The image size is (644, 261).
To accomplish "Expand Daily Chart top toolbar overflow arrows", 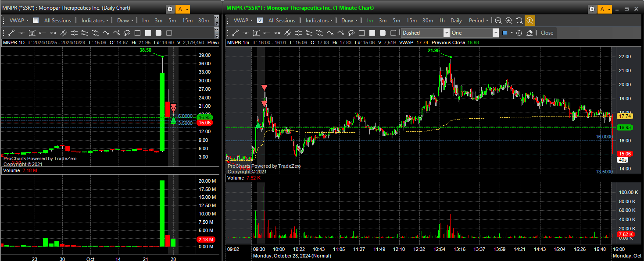I will (217, 21).
